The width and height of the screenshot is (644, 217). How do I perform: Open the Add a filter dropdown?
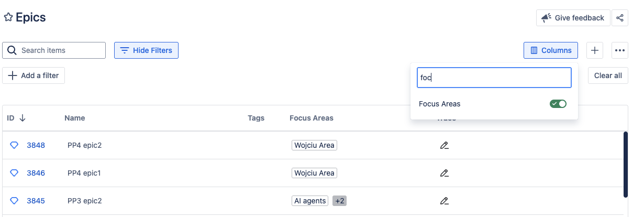(34, 75)
